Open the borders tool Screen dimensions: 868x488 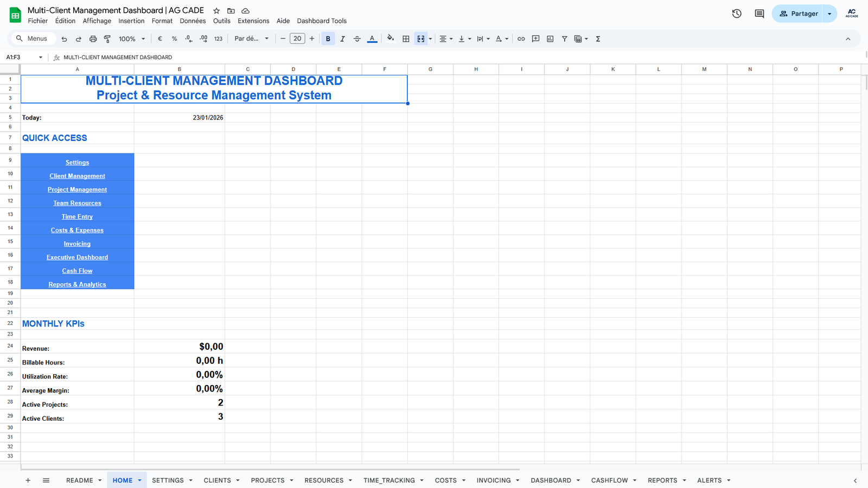[x=406, y=39]
